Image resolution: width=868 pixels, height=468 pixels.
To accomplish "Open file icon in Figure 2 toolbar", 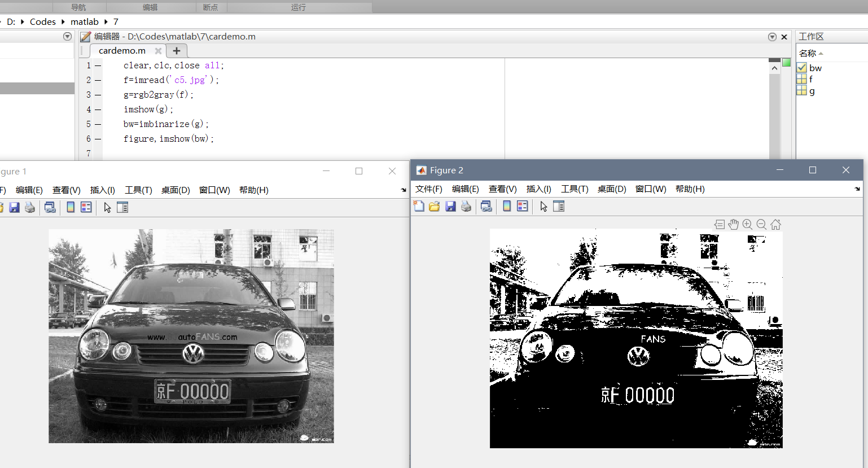I will (x=434, y=206).
